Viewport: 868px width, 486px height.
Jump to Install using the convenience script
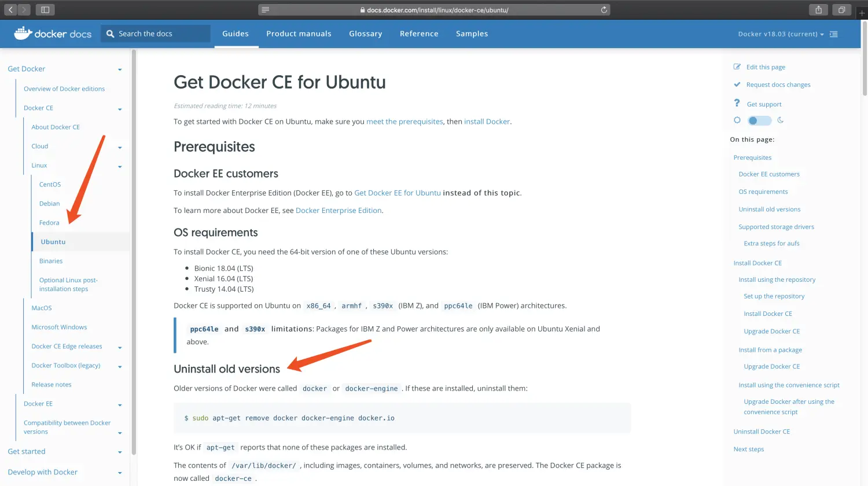click(x=789, y=385)
